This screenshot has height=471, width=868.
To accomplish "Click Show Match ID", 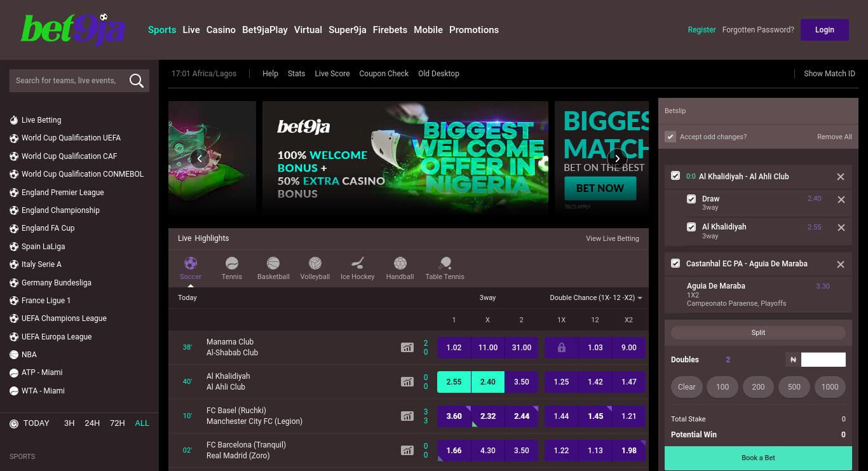I will [x=829, y=74].
